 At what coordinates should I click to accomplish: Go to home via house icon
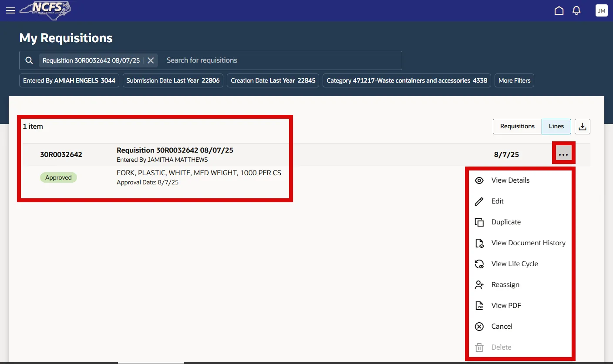[x=559, y=10]
